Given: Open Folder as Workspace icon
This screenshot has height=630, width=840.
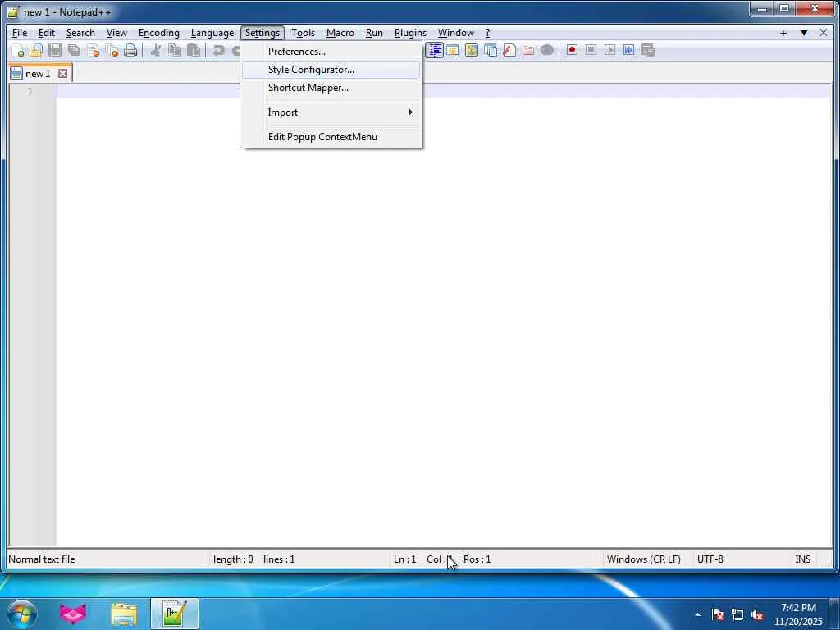Looking at the screenshot, I should click(x=528, y=50).
